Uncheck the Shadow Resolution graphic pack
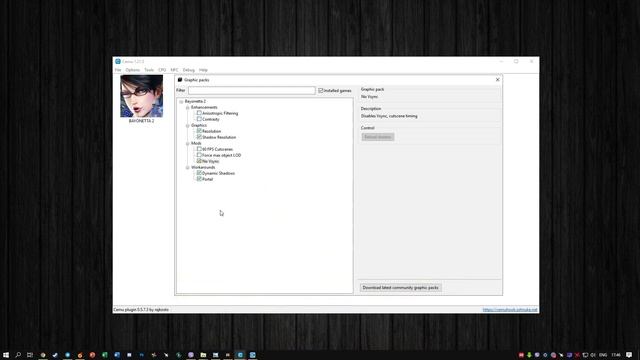 coord(199,137)
